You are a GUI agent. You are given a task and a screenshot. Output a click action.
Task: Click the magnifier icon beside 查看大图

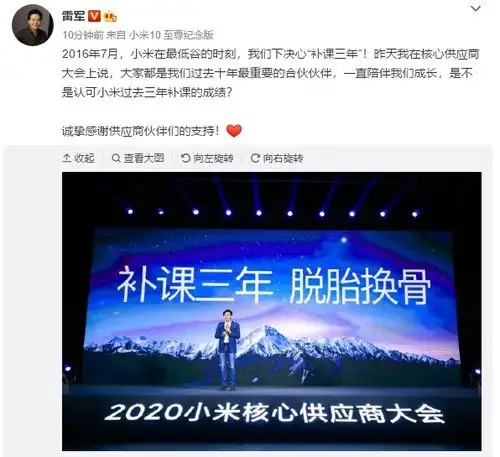[x=116, y=158]
